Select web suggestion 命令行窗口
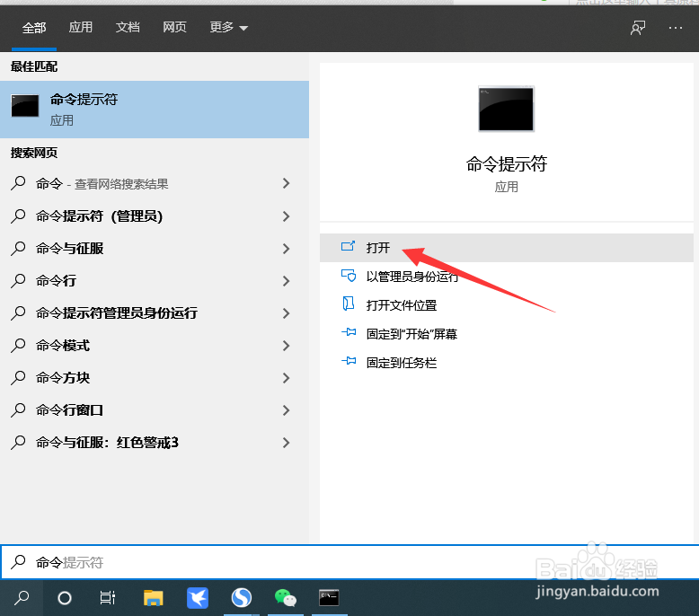 (155, 410)
